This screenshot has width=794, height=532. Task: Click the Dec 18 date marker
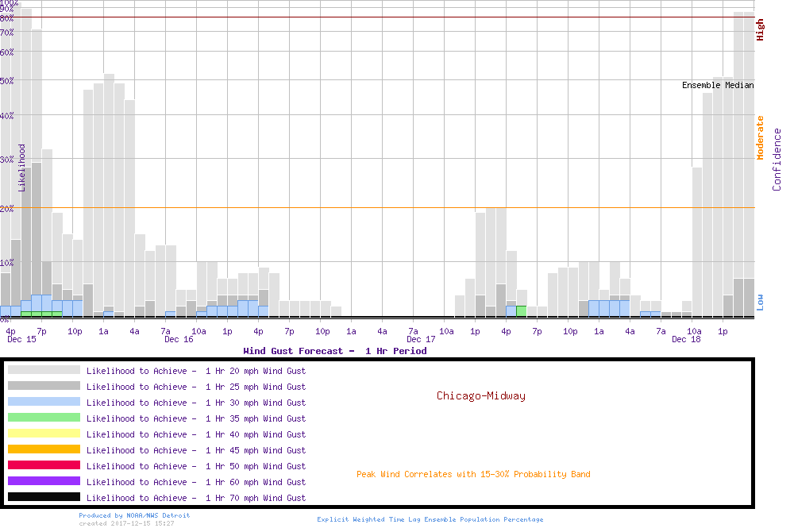[686, 339]
